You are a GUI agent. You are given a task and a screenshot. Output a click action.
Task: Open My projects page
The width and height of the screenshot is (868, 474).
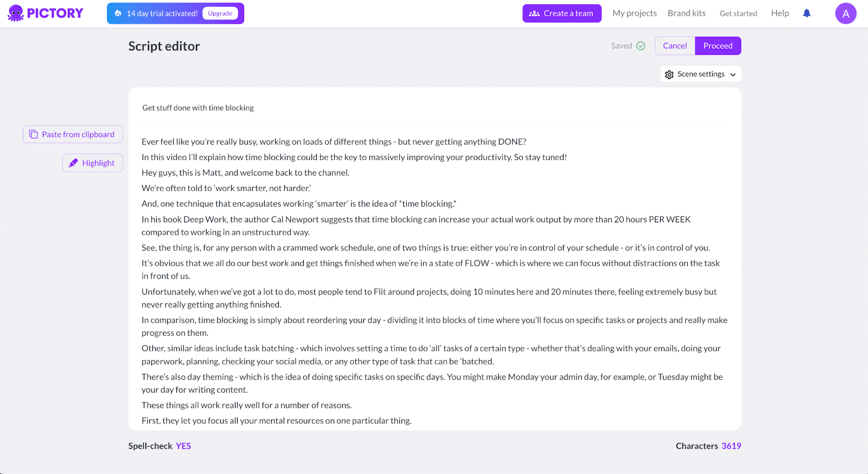coord(634,14)
